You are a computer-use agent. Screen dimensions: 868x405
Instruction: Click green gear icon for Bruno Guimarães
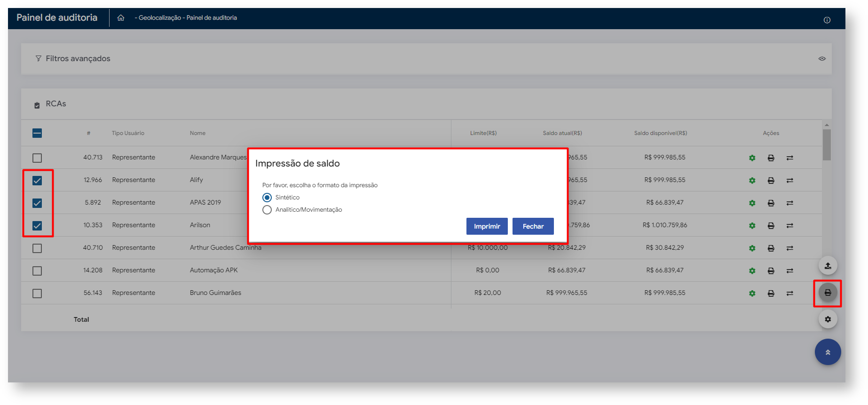coord(752,294)
